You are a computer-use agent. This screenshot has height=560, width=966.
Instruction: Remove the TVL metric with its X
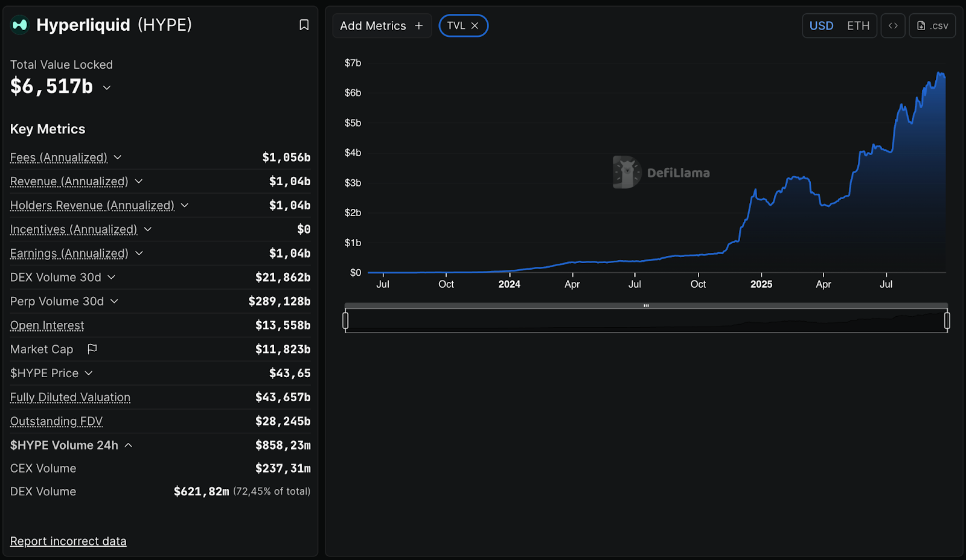coord(475,25)
